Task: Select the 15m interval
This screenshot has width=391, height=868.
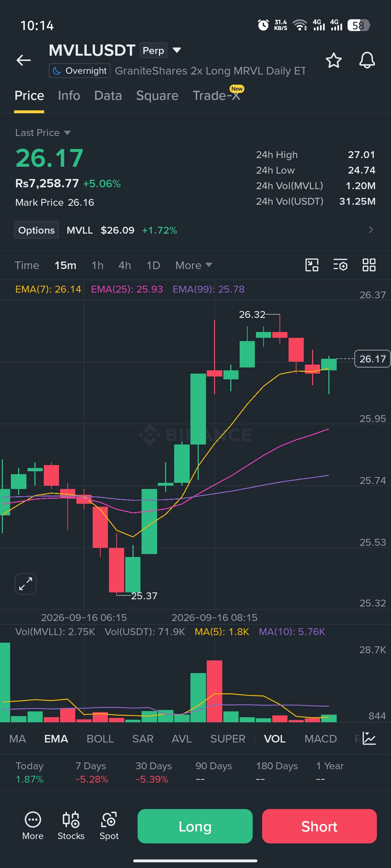Action: pos(66,265)
